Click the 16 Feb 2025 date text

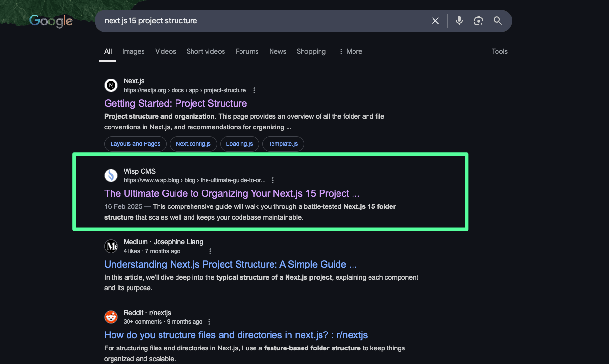pyautogui.click(x=123, y=206)
